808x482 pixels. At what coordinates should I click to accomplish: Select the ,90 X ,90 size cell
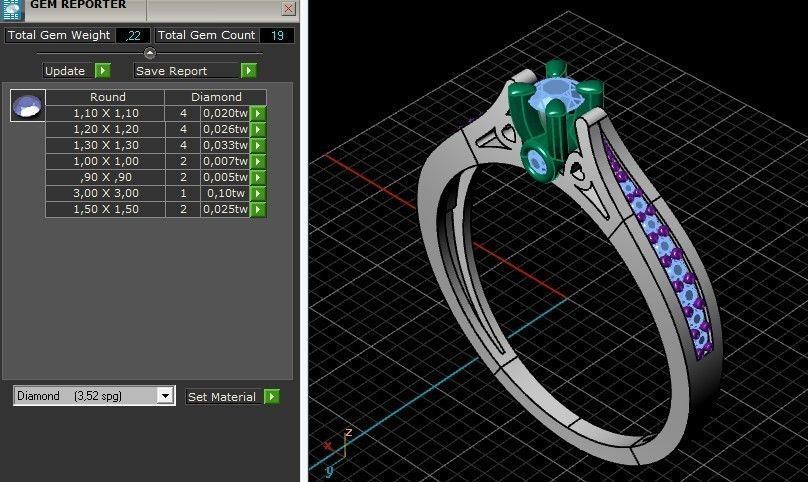(106, 177)
